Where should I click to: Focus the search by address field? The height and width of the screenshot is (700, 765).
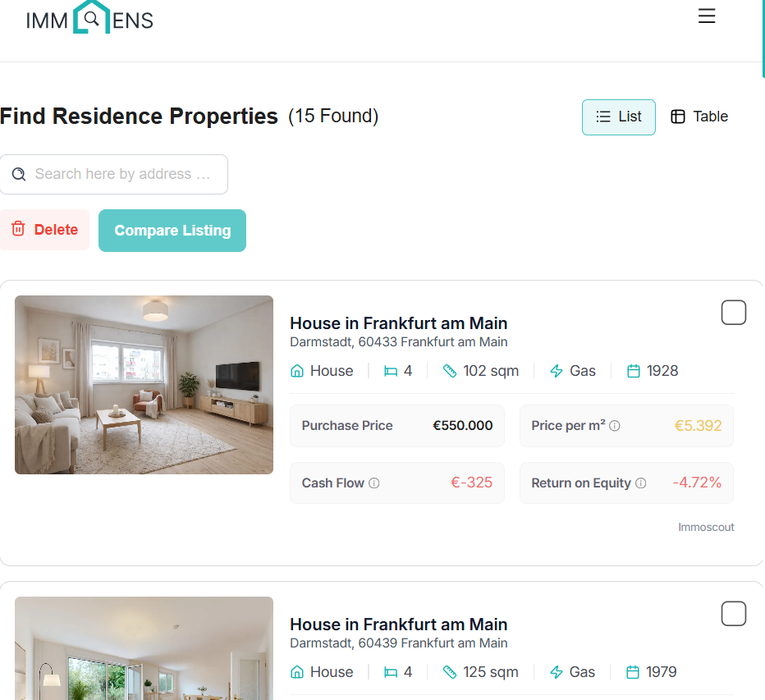click(113, 174)
